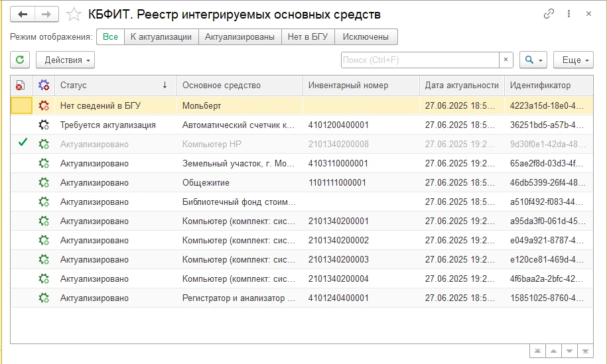The image size is (607, 364).
Task: Click the gear icon in row 2101340200002
Action: pyautogui.click(x=44, y=240)
